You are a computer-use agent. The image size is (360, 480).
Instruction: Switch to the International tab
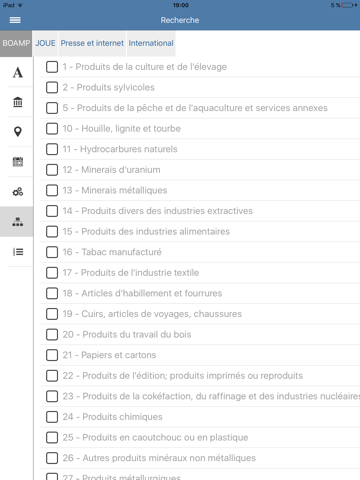(151, 43)
